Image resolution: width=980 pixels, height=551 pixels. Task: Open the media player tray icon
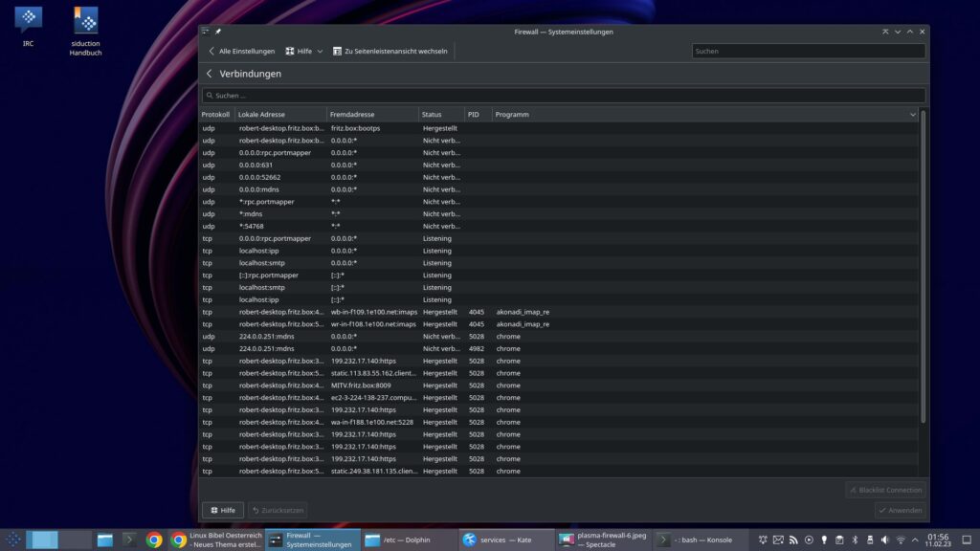pos(809,540)
